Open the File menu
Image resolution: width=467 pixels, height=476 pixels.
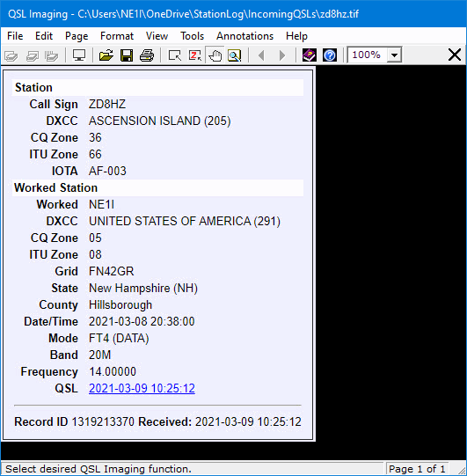point(15,36)
